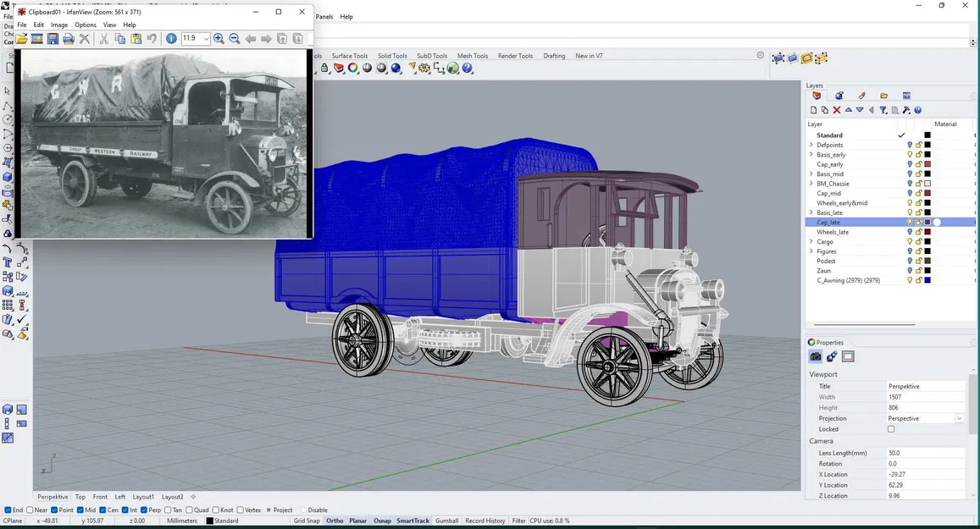Expand the Figures layer group
This screenshot has width=980, height=529.
click(811, 251)
